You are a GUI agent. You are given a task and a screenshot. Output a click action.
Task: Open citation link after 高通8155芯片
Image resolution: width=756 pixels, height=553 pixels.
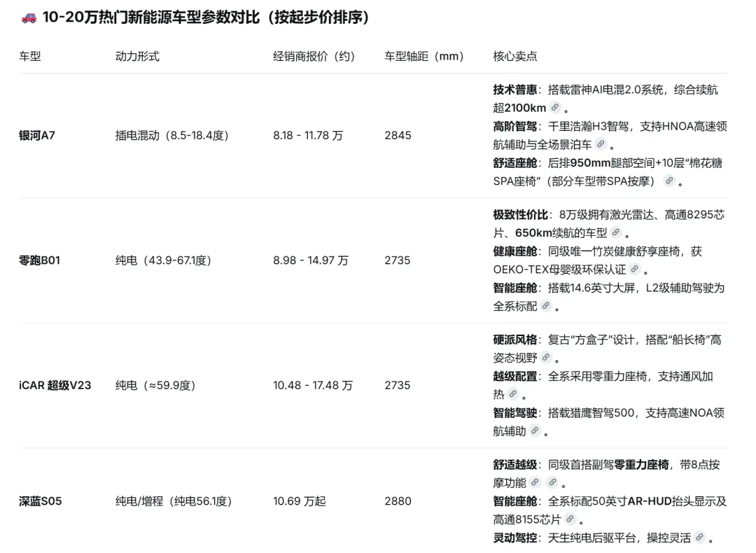(x=570, y=519)
